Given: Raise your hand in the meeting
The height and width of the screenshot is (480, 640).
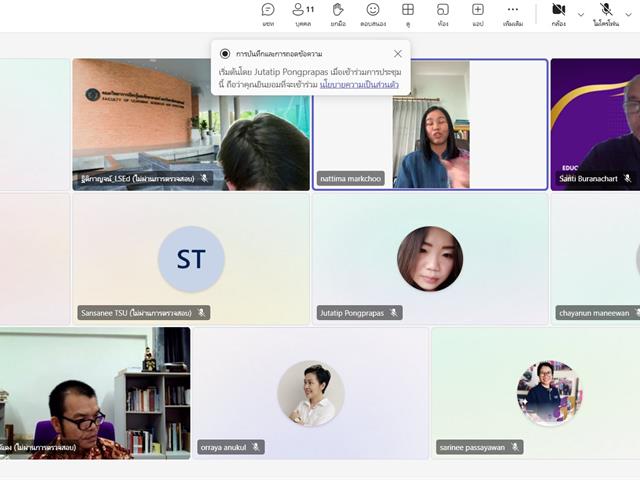Looking at the screenshot, I should point(338,14).
